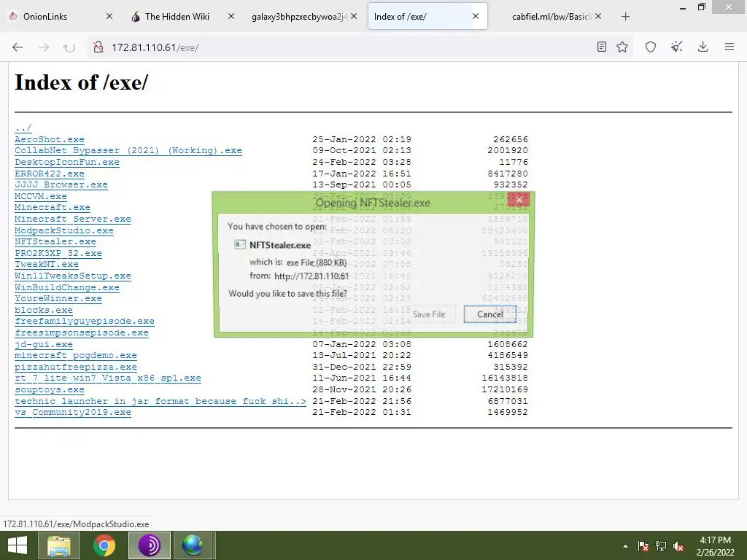Viewport: 747px width, 560px height.
Task: Open the minecraft_pcgdemo.exe link
Action: [76, 355]
